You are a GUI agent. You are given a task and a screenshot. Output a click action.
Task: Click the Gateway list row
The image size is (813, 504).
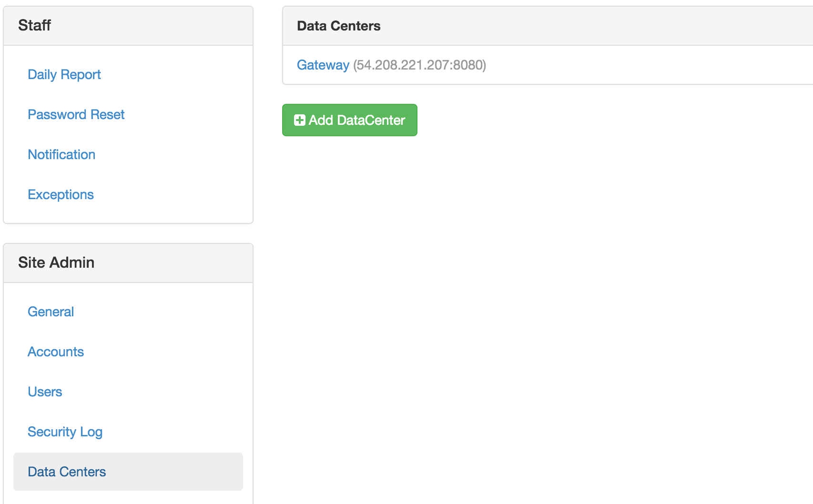pos(548,65)
